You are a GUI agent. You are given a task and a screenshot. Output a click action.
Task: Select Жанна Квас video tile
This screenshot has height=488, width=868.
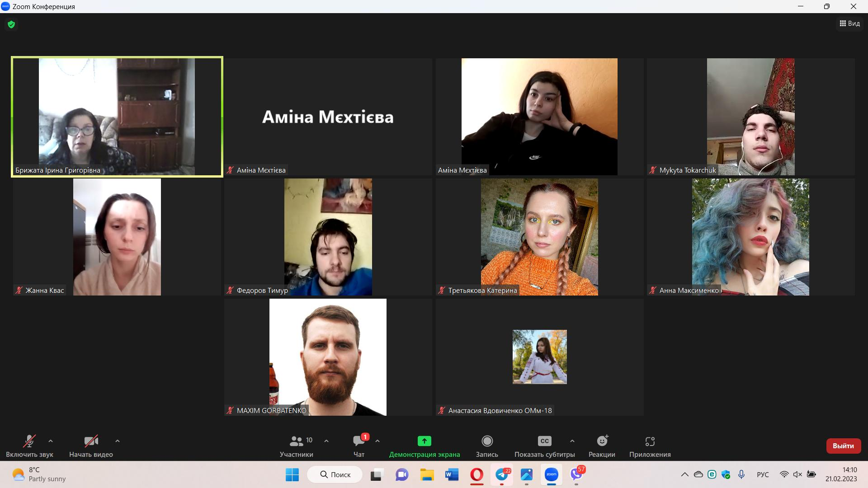point(117,237)
